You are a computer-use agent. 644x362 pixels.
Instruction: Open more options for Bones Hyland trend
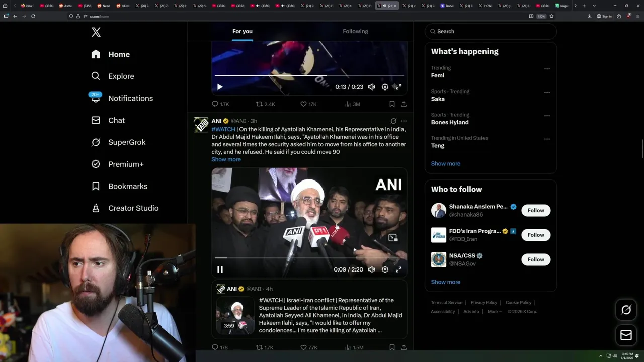coord(547,116)
